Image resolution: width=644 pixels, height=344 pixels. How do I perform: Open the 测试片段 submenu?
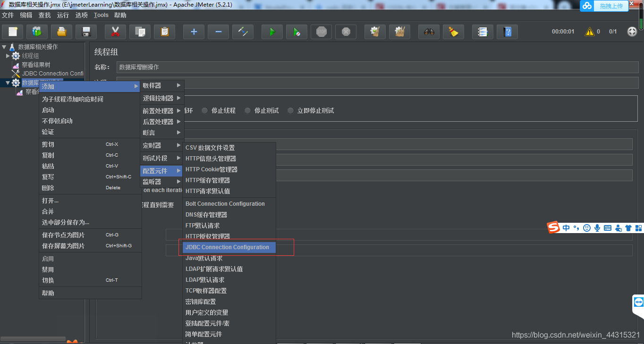162,158
